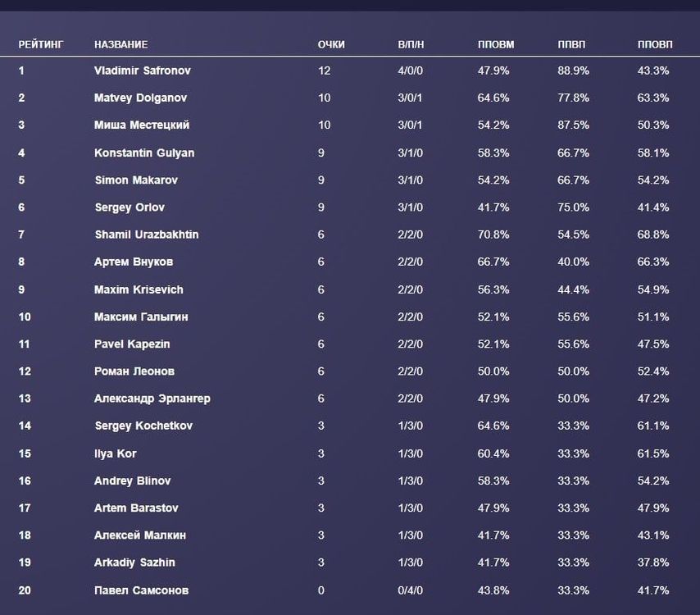
Task: Open player Vladimir Safronov
Action: click(142, 71)
